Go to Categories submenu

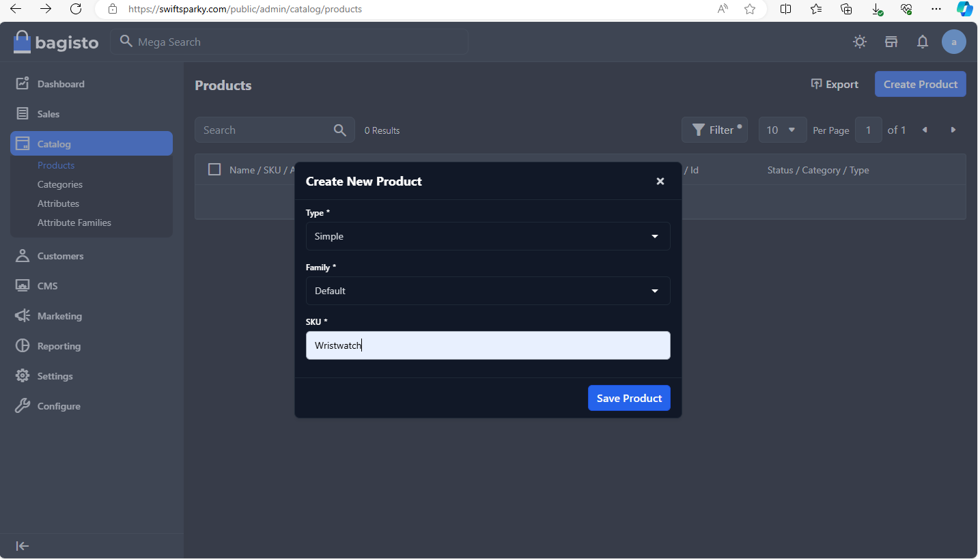point(60,184)
